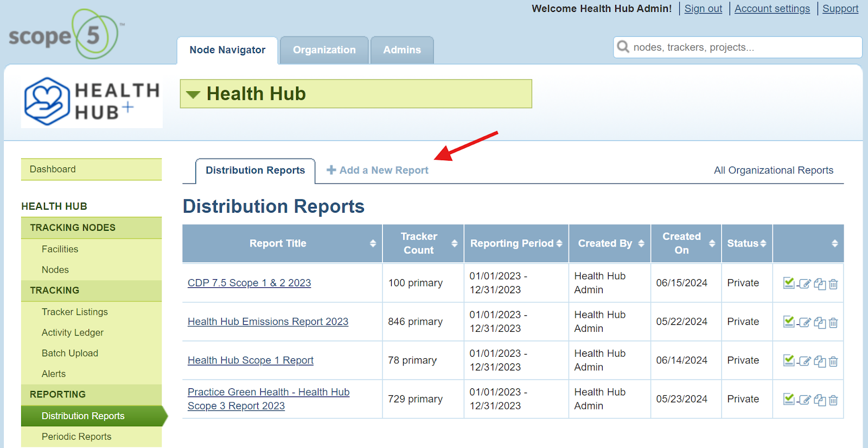Edit the Health Hub Emissions Report 2023
This screenshot has width=868, height=448.
point(805,323)
